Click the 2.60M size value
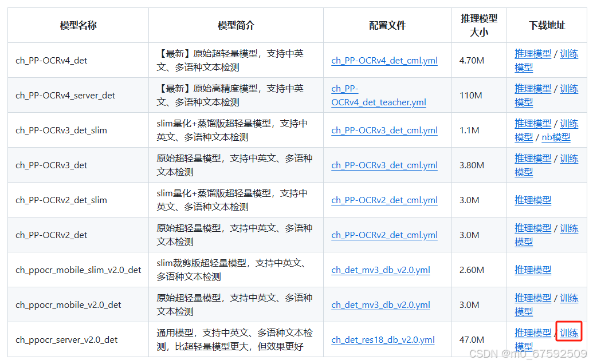The image size is (589, 364). coord(472,270)
